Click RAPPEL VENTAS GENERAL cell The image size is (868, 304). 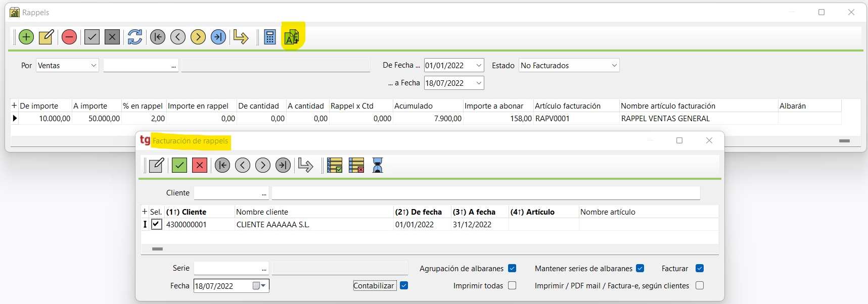699,118
